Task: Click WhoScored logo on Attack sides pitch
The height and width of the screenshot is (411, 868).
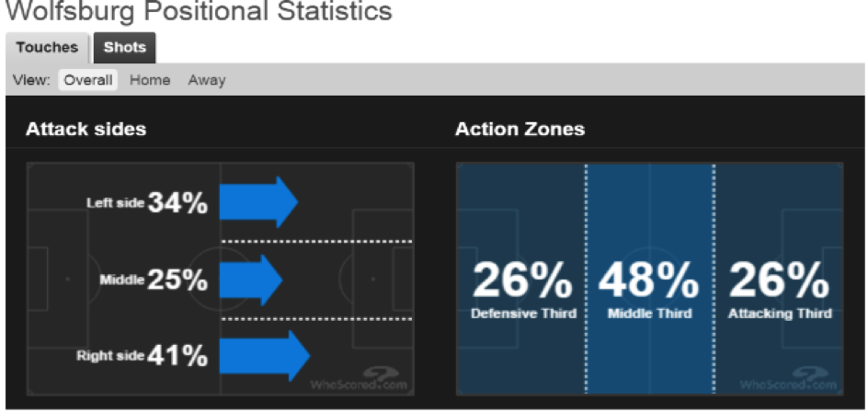Action: 359,379
